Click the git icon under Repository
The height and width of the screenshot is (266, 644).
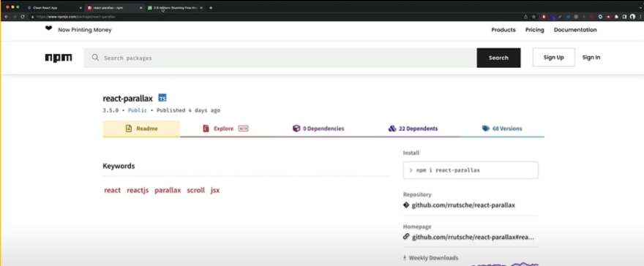click(x=406, y=205)
